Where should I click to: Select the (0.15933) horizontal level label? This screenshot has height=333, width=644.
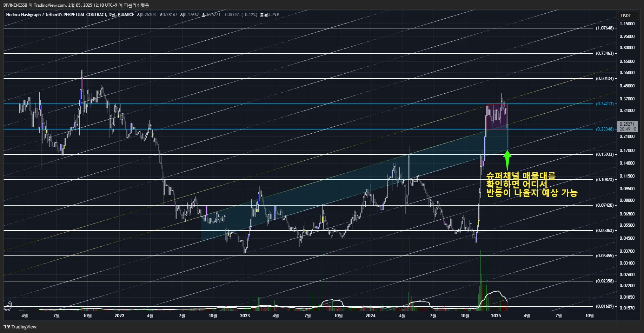click(x=605, y=154)
